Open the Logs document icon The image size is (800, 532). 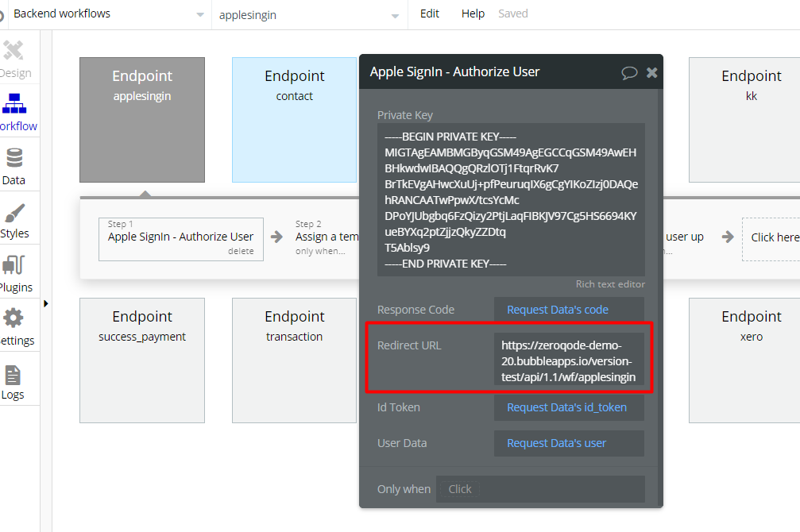pyautogui.click(x=13, y=376)
